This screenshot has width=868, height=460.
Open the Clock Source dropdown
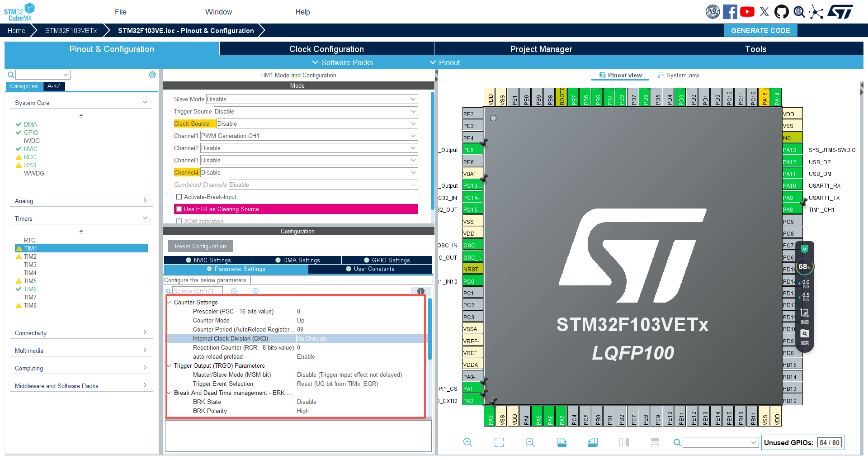pos(316,124)
